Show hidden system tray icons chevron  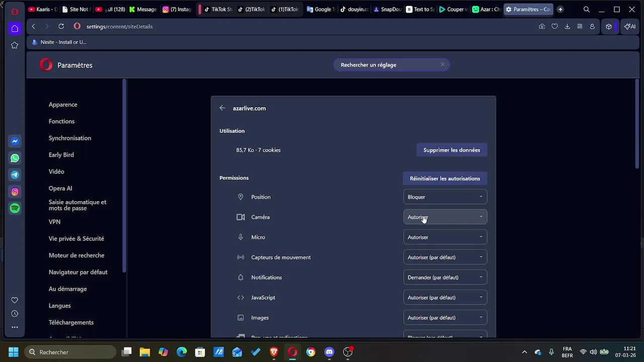(x=524, y=352)
